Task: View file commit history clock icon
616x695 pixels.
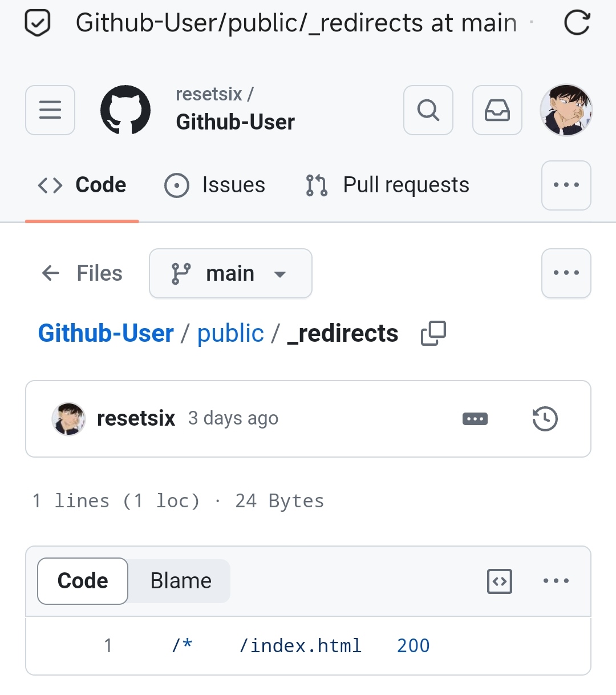Action: tap(545, 419)
